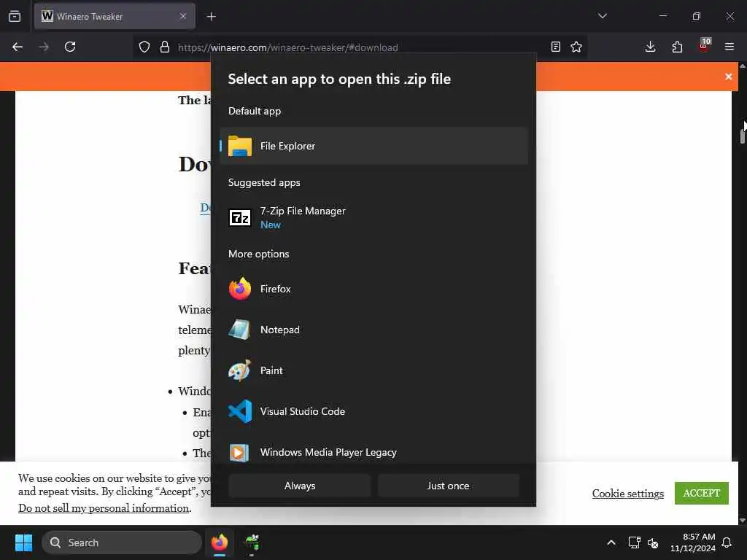Click the taskbar Search box
Screen dimensions: 747x560
coord(122,542)
